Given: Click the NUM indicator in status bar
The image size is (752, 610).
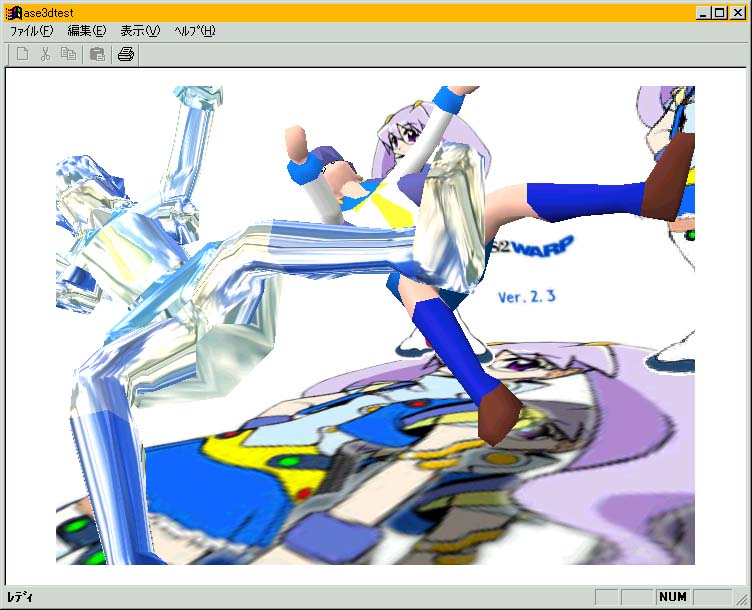Looking at the screenshot, I should coord(673,597).
